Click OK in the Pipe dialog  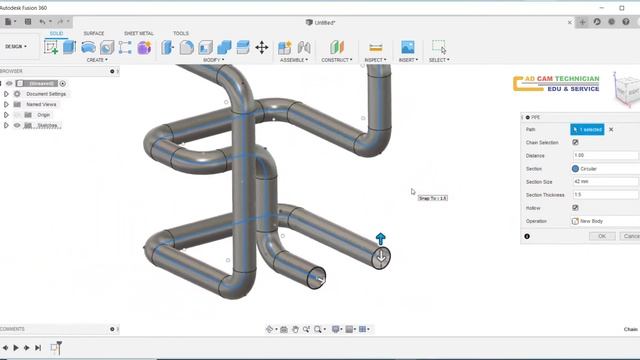point(602,236)
